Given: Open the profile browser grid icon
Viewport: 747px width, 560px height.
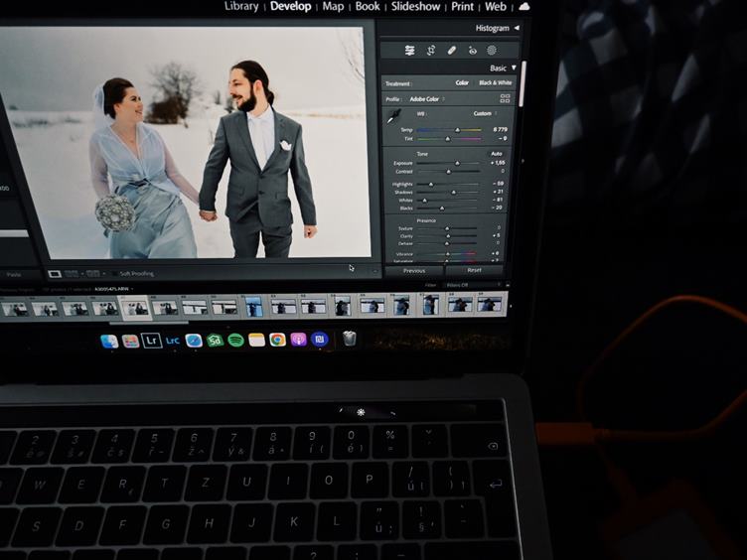Looking at the screenshot, I should [x=505, y=98].
